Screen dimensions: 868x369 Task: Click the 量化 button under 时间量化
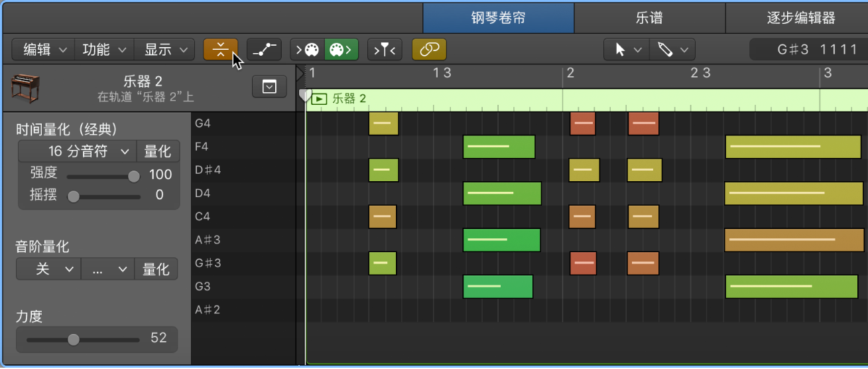(x=157, y=151)
